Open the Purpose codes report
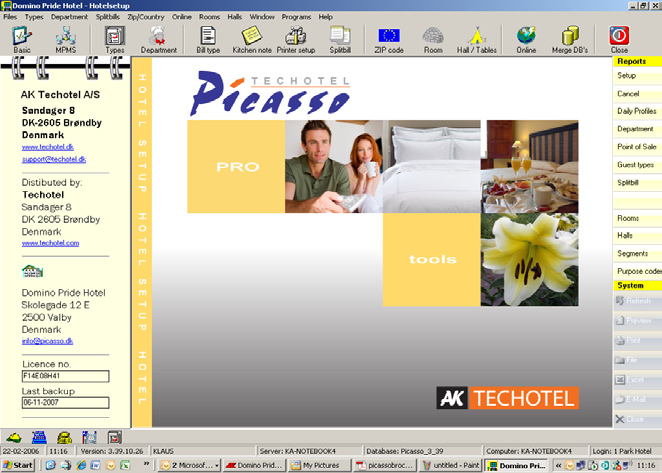Screen dimensions: 662x473 (x=638, y=271)
